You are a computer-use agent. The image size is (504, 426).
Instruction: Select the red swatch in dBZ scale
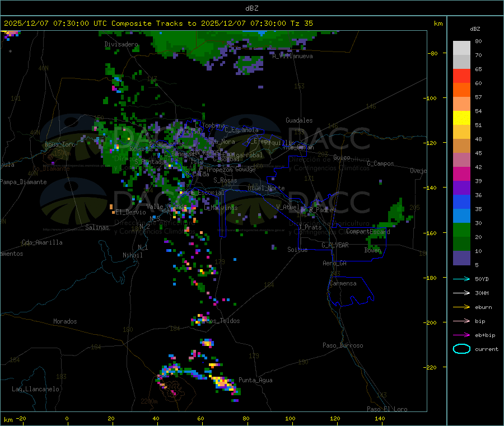[461, 76]
